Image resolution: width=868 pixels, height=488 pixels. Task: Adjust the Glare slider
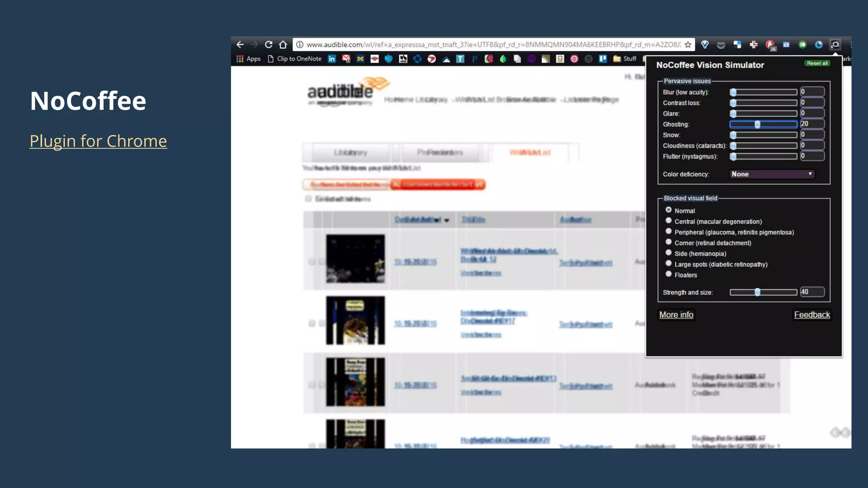(x=763, y=114)
